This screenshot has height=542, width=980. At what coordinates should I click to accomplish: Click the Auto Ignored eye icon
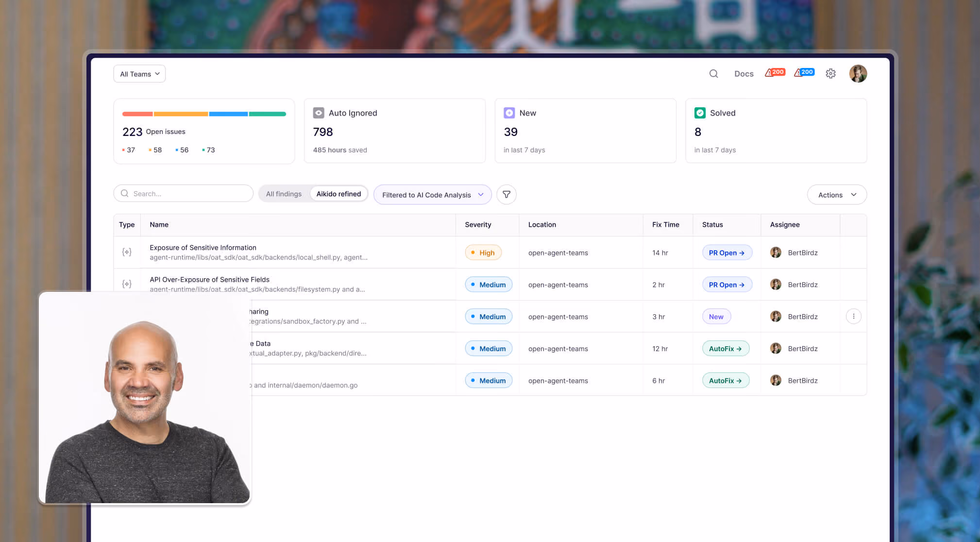[319, 113]
